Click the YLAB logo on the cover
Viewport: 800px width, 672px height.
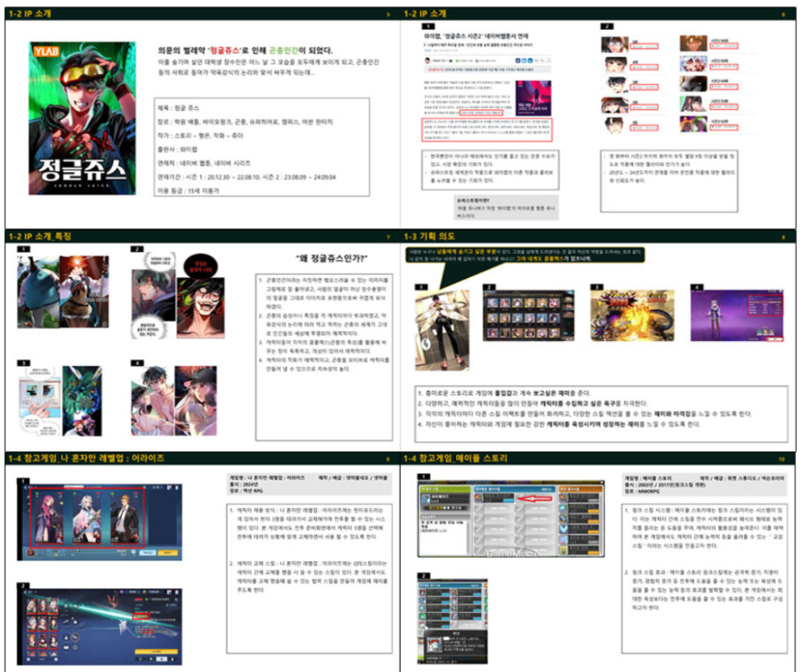pos(46,51)
